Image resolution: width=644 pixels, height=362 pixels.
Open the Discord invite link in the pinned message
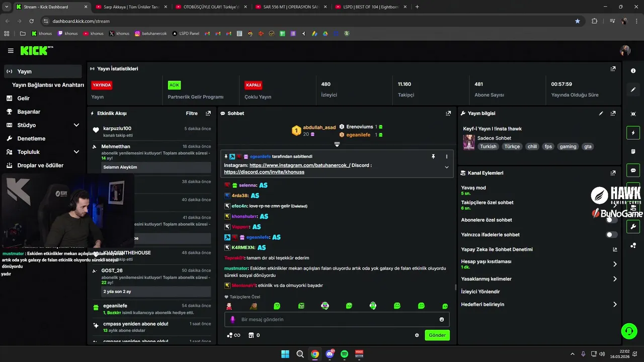pyautogui.click(x=264, y=172)
